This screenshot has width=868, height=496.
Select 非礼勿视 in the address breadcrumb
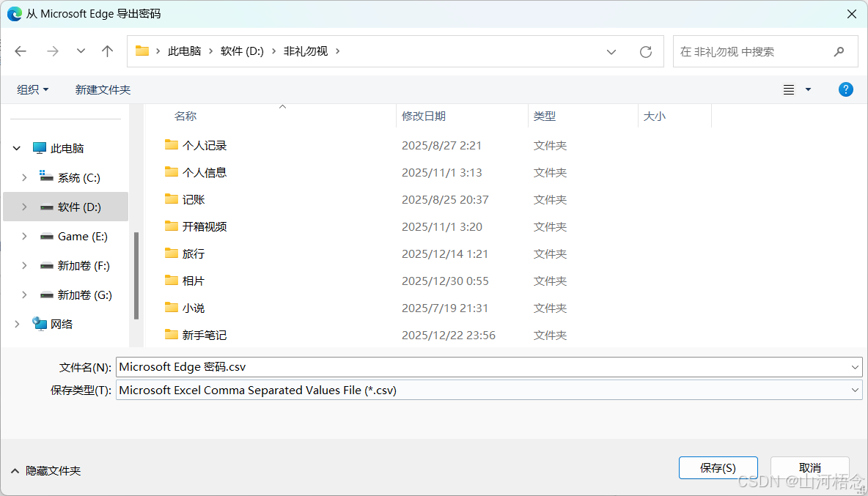tap(306, 51)
